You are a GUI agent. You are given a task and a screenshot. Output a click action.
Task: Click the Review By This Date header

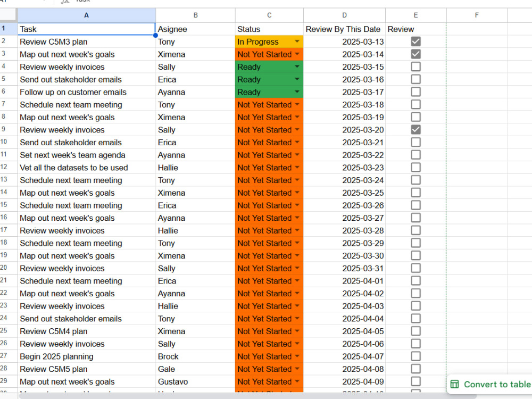point(344,29)
